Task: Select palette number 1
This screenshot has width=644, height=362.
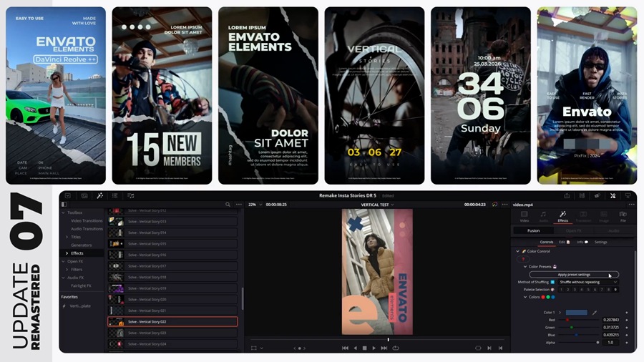Action: click(x=560, y=290)
